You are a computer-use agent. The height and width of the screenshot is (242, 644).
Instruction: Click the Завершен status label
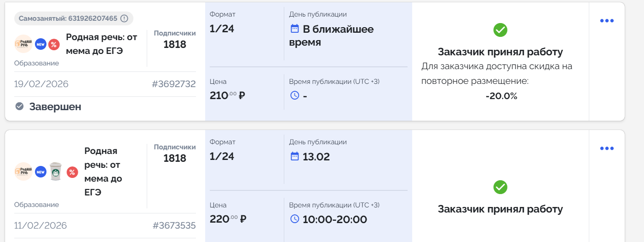tap(55, 106)
